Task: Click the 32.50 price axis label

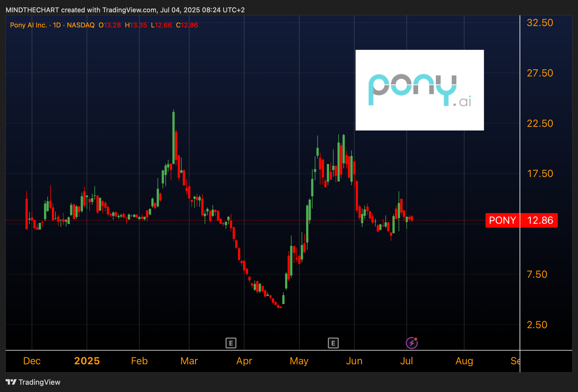Action: tap(540, 23)
